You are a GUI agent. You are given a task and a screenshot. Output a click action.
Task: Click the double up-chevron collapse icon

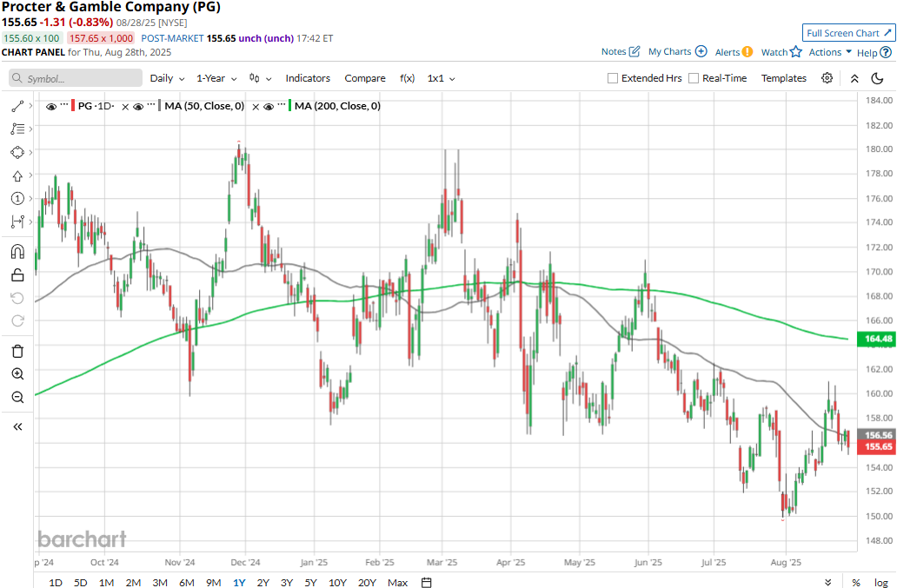click(854, 79)
